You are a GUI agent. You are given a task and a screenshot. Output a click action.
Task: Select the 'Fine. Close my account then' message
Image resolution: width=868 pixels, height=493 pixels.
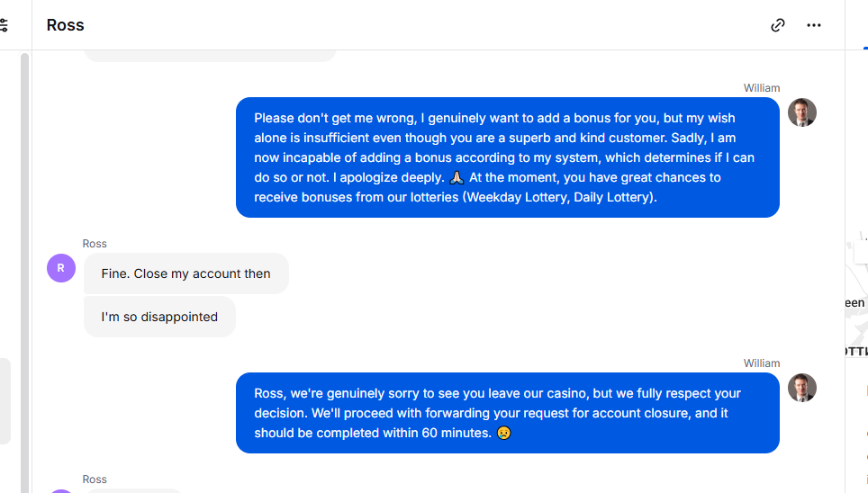click(x=186, y=273)
